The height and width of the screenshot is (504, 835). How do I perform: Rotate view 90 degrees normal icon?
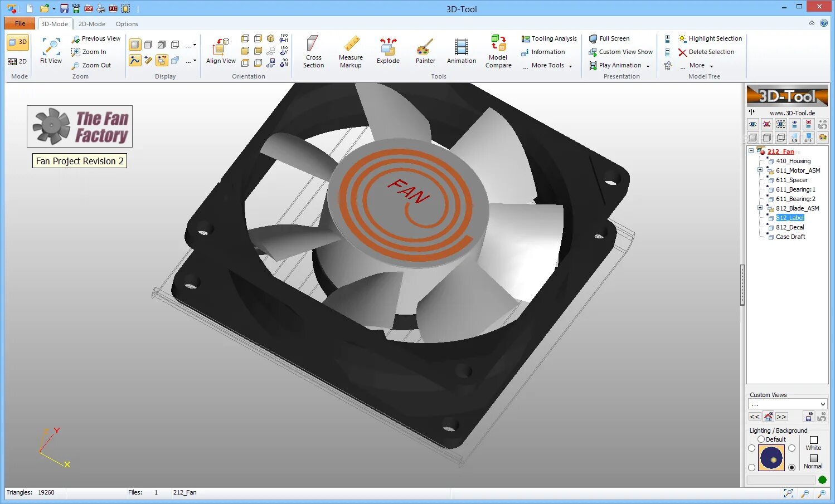tap(284, 63)
